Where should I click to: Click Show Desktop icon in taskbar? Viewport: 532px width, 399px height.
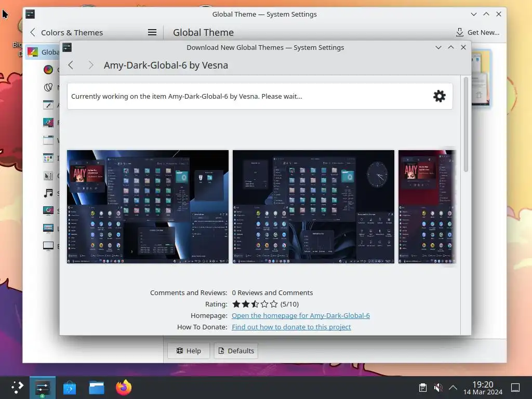pos(515,388)
